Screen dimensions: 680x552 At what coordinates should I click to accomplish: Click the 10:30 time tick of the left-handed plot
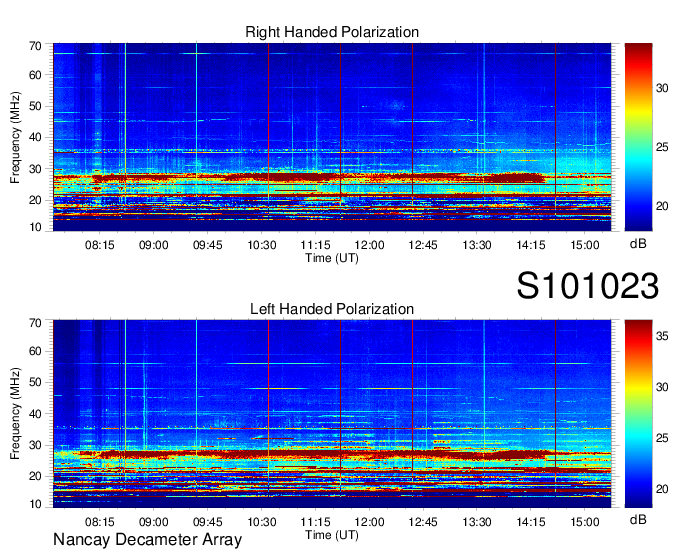[262, 522]
